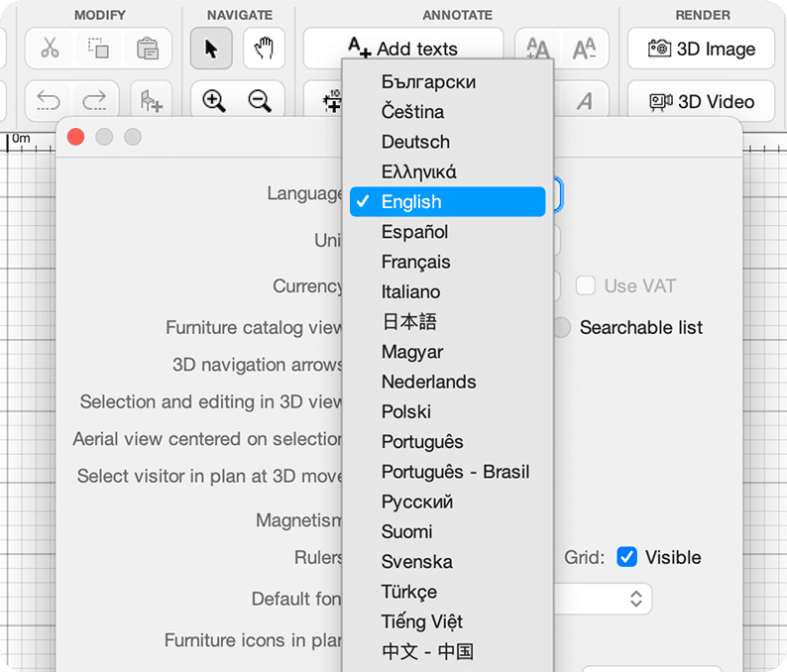787x672 pixels.
Task: Click the Cut scissors icon
Action: pyautogui.click(x=50, y=49)
